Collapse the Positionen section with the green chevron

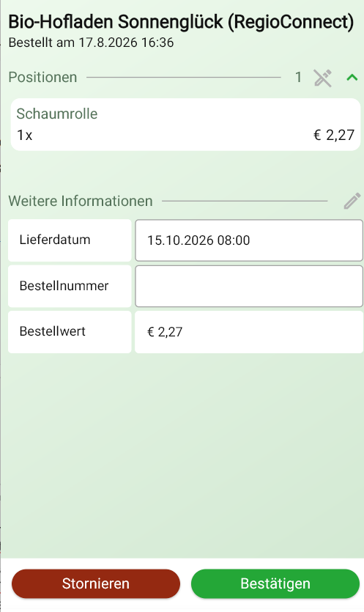tap(352, 78)
